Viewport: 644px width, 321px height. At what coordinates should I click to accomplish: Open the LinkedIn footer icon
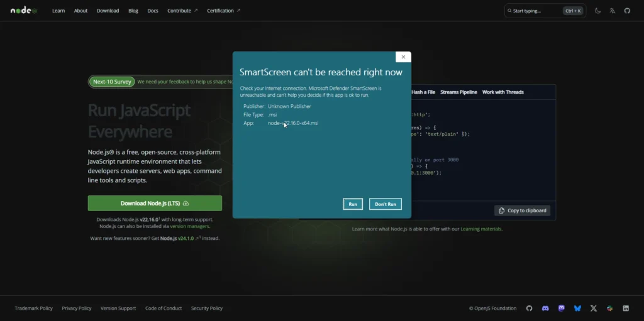tap(626, 308)
